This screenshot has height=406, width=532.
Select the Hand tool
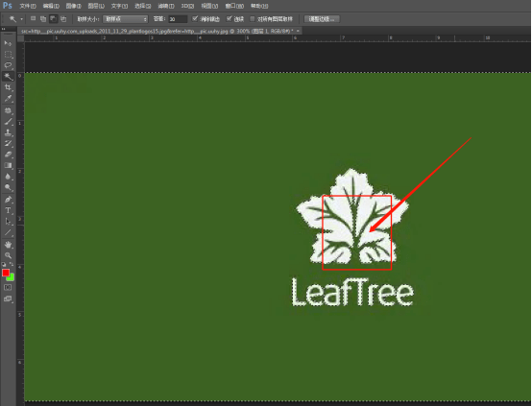point(8,244)
